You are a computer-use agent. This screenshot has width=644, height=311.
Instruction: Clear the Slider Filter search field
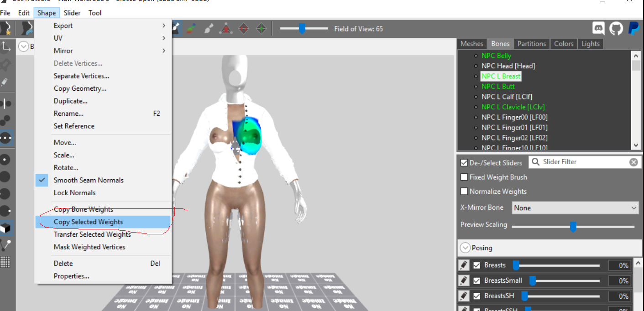click(x=634, y=162)
